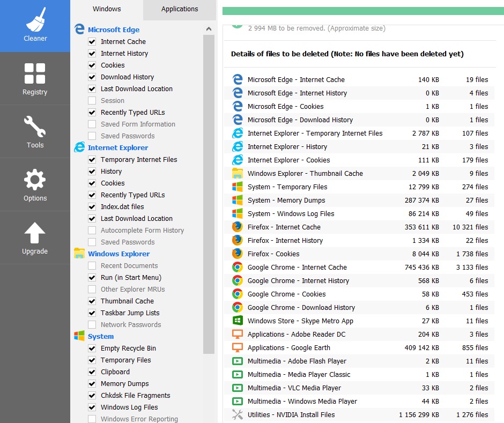Click the Chrome icon beside Cookies result
This screenshot has width=504, height=423.
[238, 294]
